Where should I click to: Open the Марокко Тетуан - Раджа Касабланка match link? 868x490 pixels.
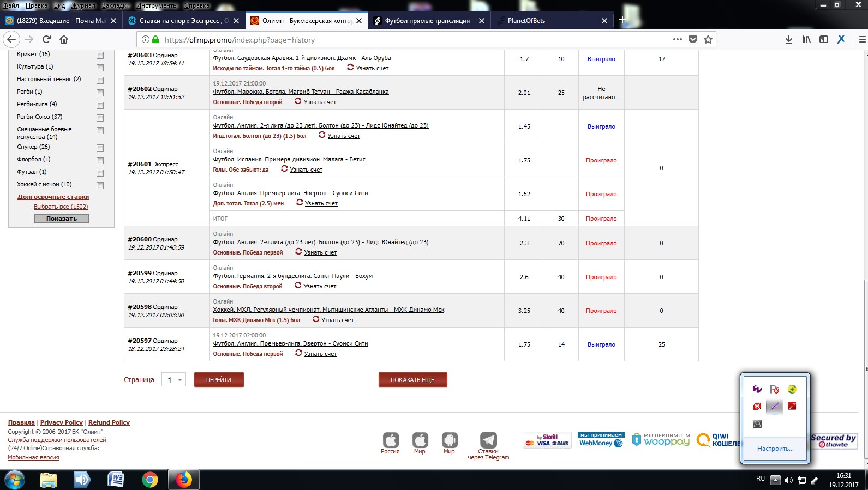[301, 92]
